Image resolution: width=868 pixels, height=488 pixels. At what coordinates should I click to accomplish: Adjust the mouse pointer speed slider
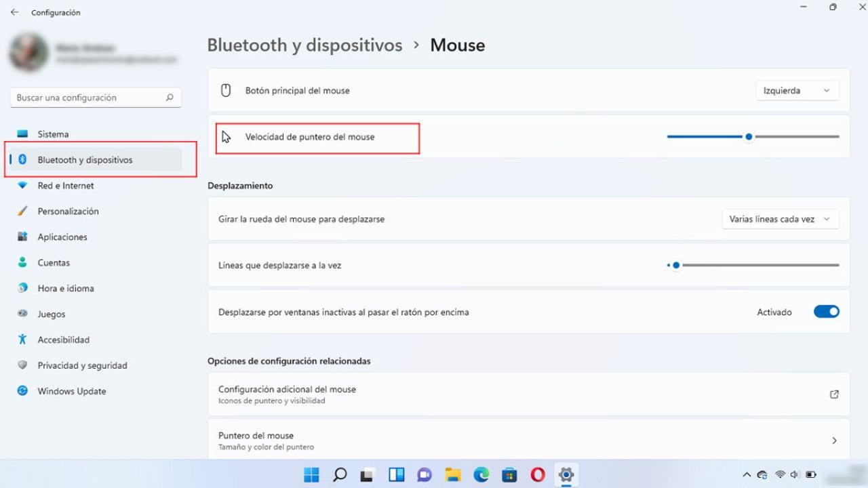[x=749, y=136]
